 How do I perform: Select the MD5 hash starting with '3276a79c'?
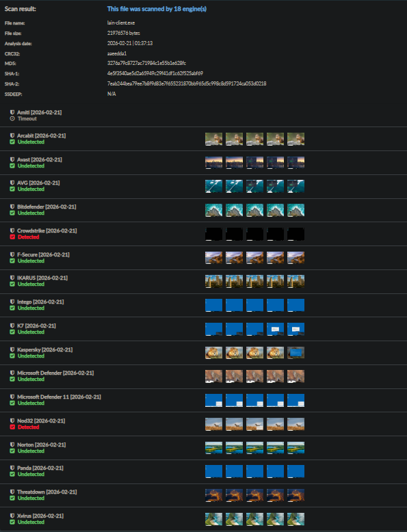[x=146, y=63]
